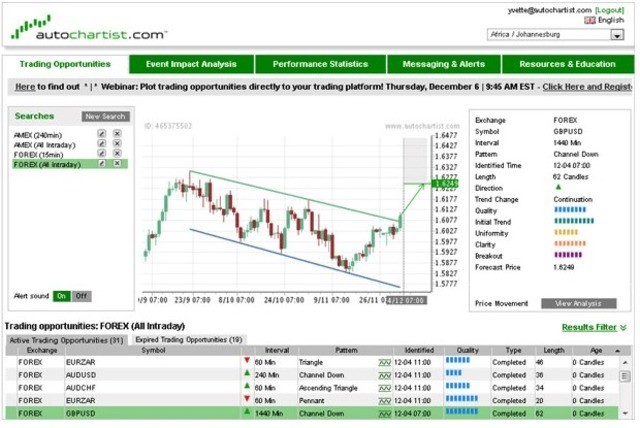Turn alert sound Off

(x=81, y=296)
